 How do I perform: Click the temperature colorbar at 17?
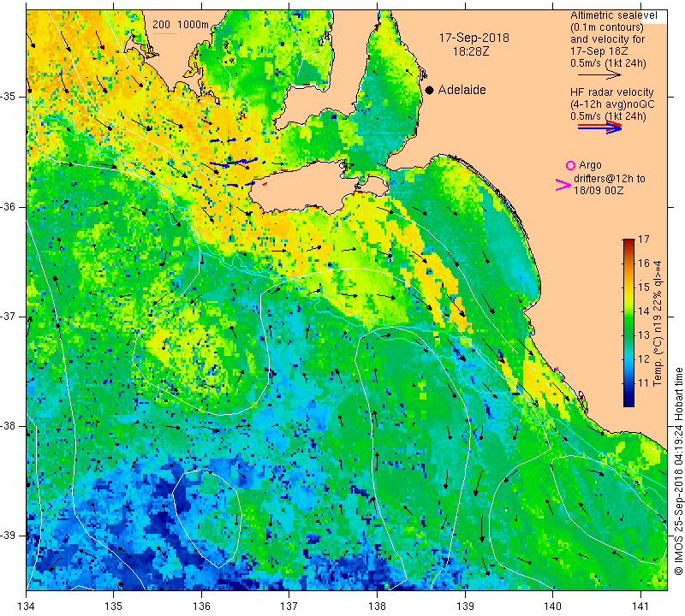(x=628, y=240)
